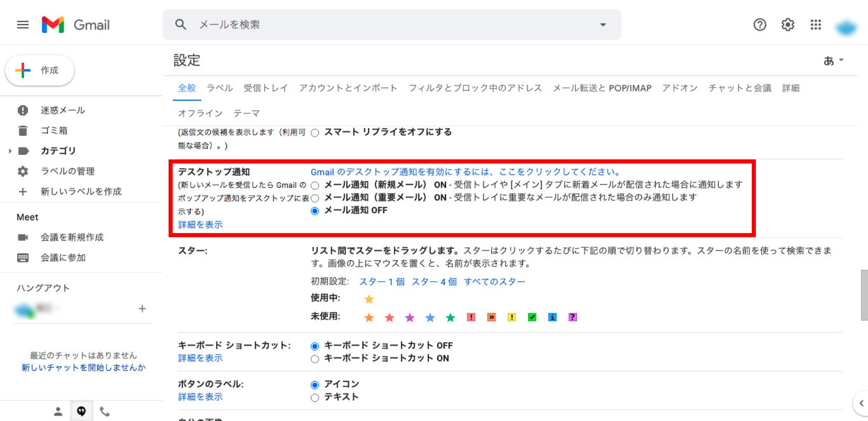Click the 作成 compose button
Image resolution: width=868 pixels, height=421 pixels.
click(40, 70)
